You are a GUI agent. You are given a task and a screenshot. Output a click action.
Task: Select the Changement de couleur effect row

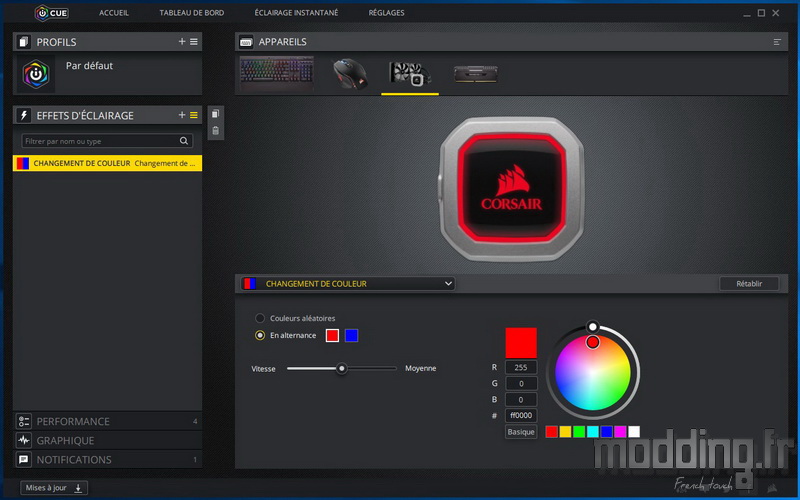point(107,163)
